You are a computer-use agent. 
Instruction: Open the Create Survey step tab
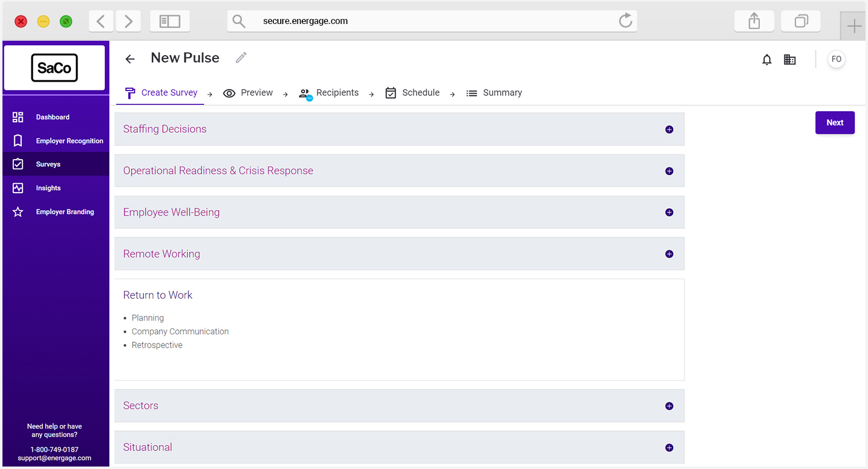(161, 93)
